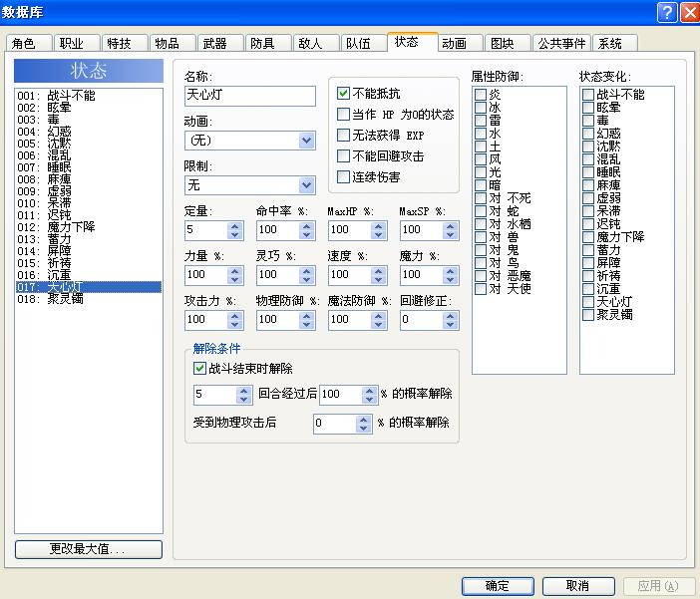Open the 公共事件 tab
The image size is (700, 599).
[561, 43]
